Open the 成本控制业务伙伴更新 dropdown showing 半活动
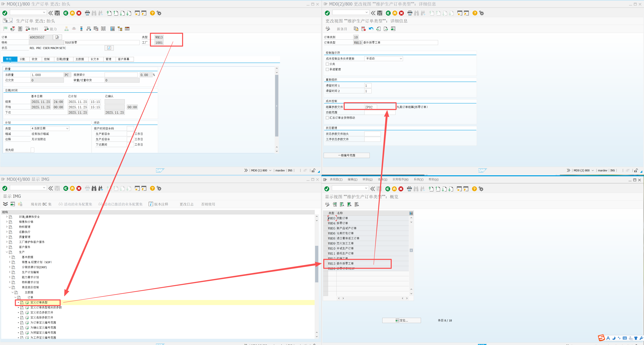 click(x=401, y=58)
